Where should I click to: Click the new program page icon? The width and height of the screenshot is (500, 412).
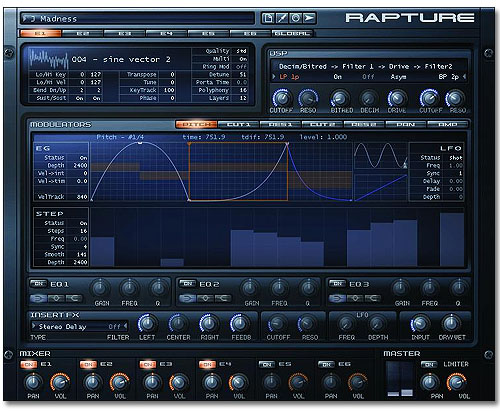click(x=268, y=18)
